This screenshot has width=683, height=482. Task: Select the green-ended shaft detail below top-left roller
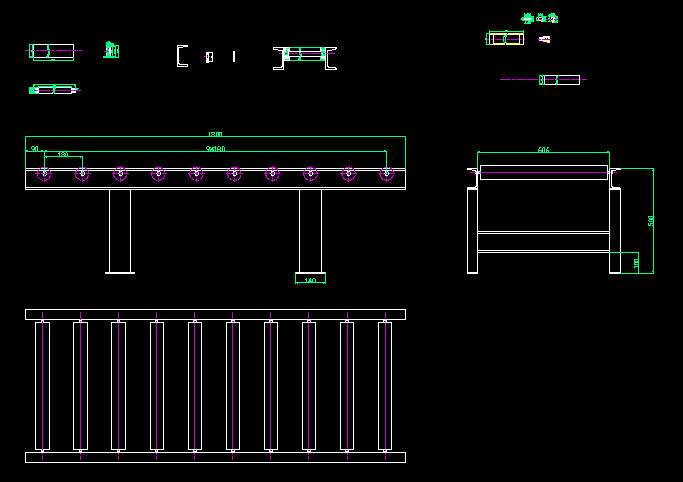[x=53, y=89]
